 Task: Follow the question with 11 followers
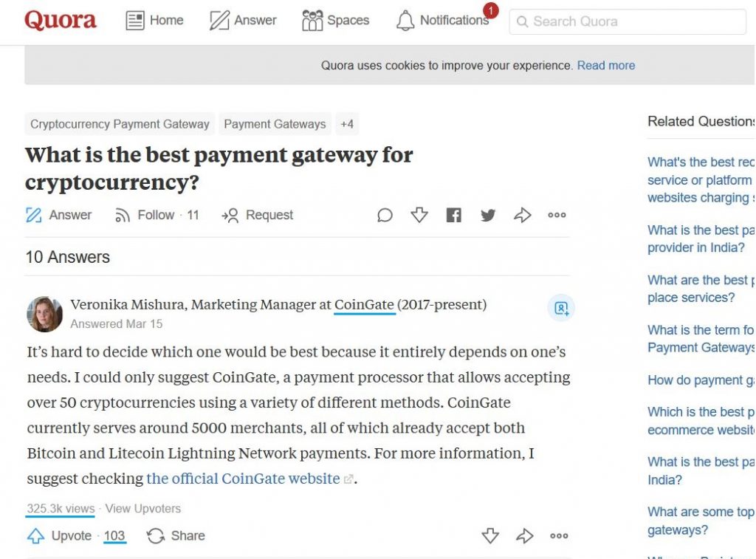157,215
